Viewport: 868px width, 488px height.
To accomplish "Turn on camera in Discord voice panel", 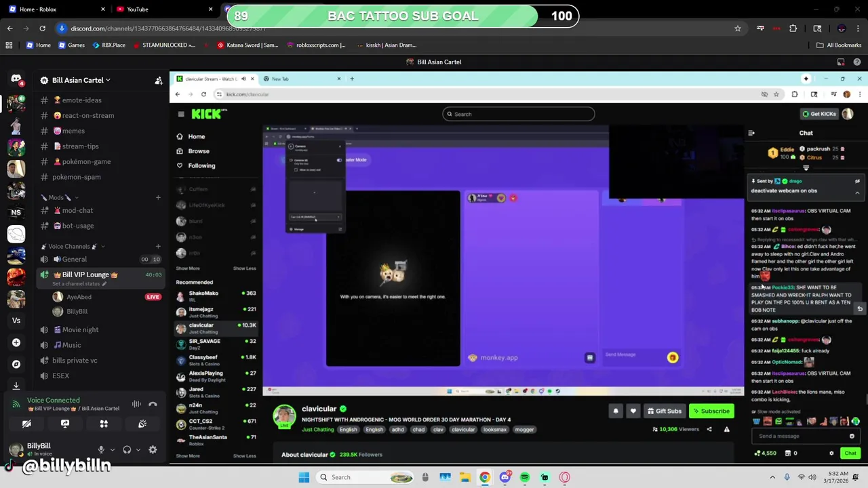I will (26, 424).
